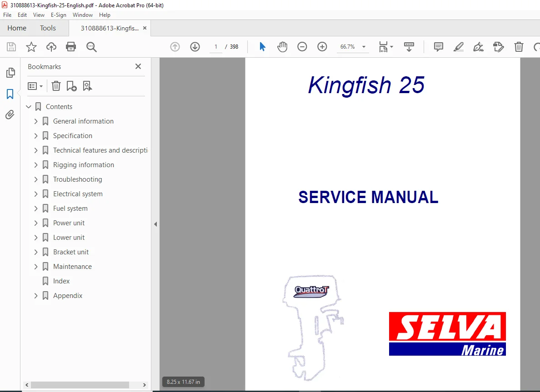This screenshot has height=392, width=540.
Task: Choose the Selection arrow tool
Action: tap(262, 47)
